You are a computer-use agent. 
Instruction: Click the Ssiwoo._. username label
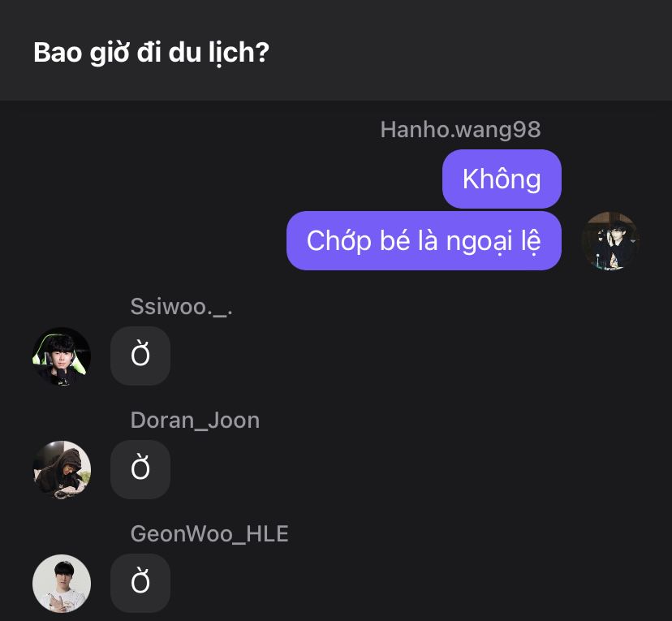[x=182, y=306]
